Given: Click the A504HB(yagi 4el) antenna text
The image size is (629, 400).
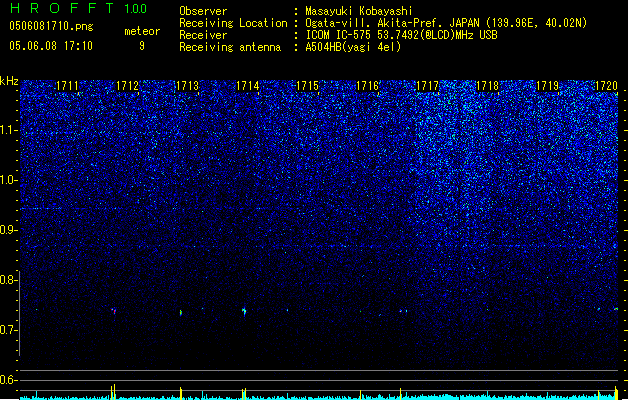Looking at the screenshot, I should pos(353,47).
